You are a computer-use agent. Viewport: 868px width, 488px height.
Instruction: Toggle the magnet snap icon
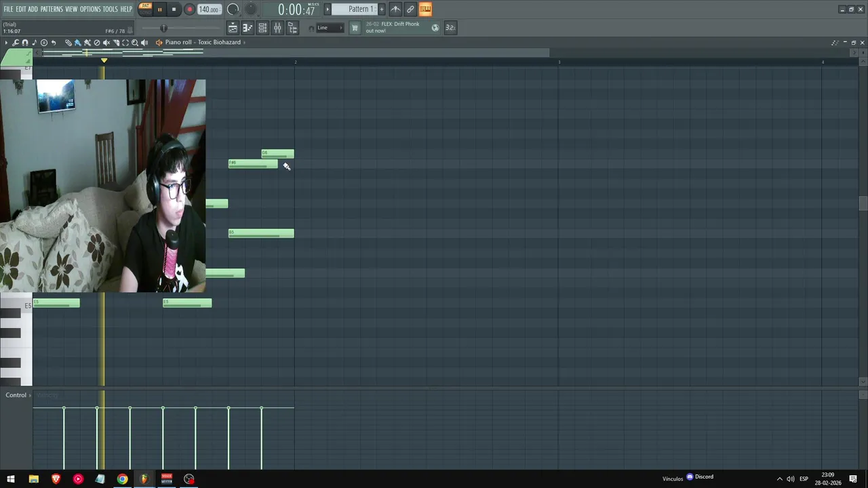coord(25,43)
